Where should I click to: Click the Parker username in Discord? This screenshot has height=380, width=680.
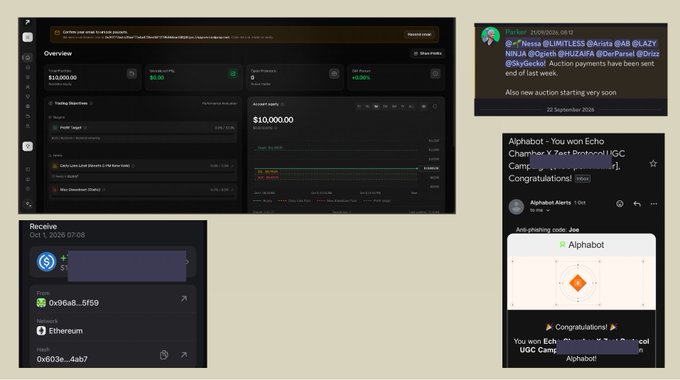click(x=516, y=32)
